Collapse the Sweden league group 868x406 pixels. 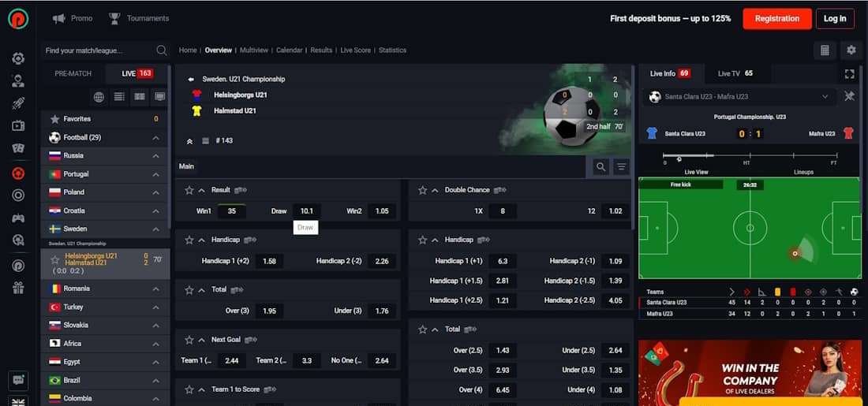[x=156, y=229]
